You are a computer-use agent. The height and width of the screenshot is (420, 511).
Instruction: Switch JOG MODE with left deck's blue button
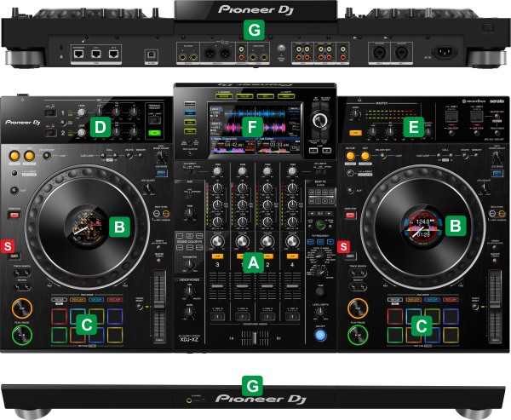pyautogui.click(x=161, y=173)
